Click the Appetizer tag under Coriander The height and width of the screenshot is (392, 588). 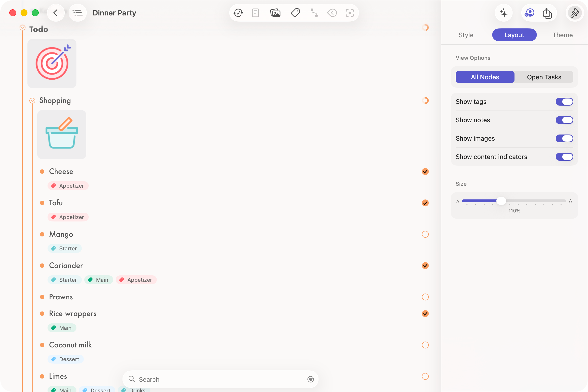pyautogui.click(x=136, y=280)
